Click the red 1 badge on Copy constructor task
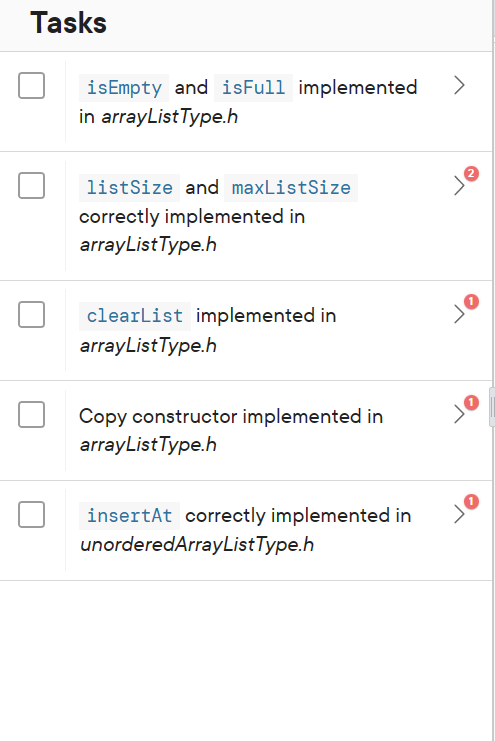The image size is (495, 741). tap(471, 402)
